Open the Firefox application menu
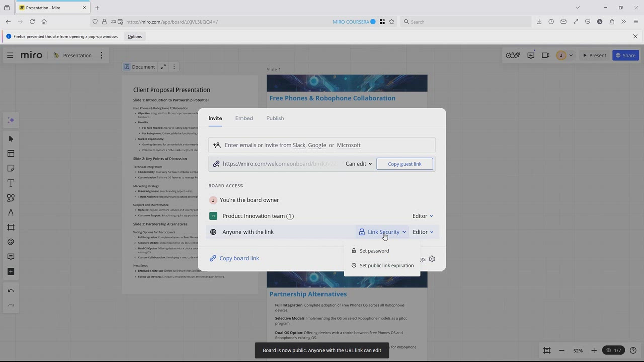644x362 pixels. click(x=636, y=22)
